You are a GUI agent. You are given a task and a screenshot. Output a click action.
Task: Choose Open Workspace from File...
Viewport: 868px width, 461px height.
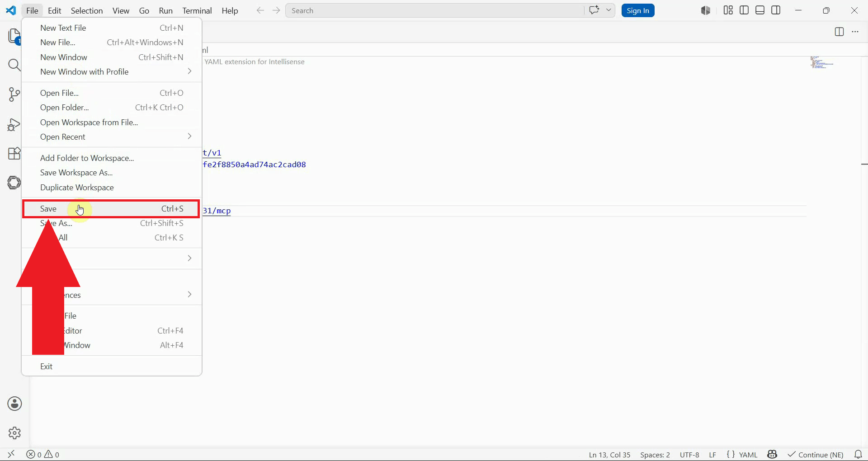click(x=112, y=122)
